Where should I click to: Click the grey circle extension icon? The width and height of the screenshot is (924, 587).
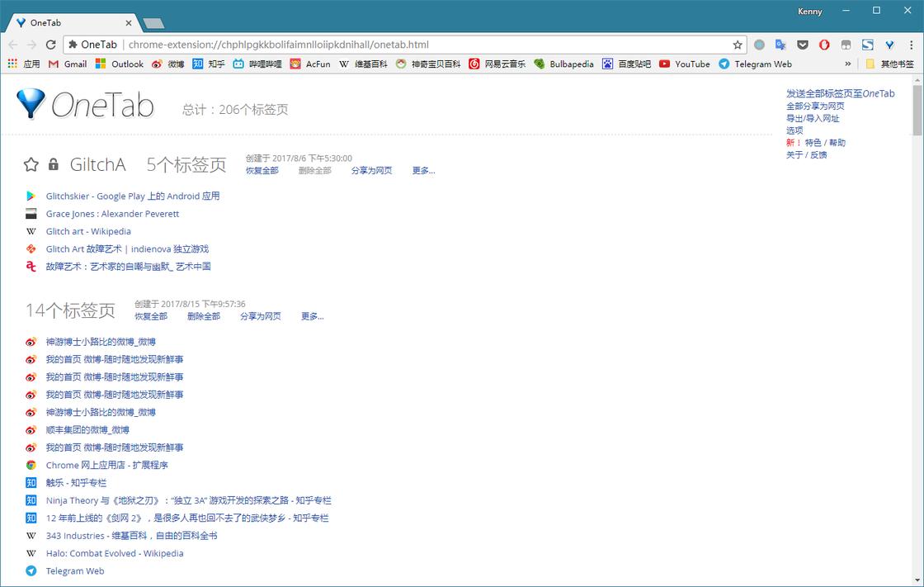(x=760, y=45)
